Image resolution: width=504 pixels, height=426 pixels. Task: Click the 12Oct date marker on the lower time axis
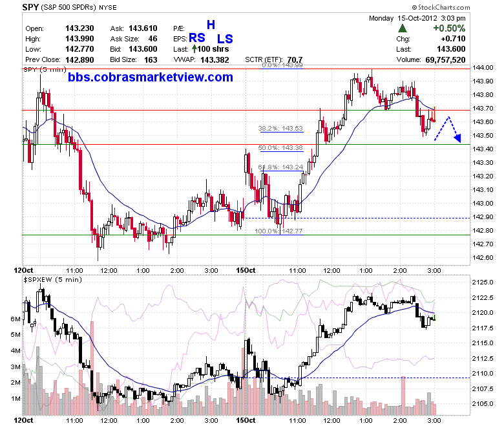[x=23, y=421]
